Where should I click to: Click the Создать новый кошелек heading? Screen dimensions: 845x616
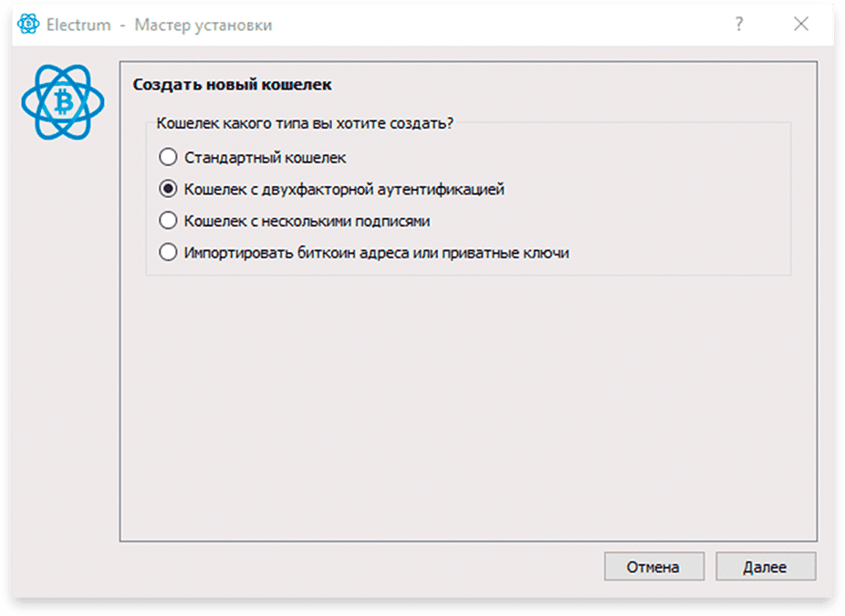(233, 85)
